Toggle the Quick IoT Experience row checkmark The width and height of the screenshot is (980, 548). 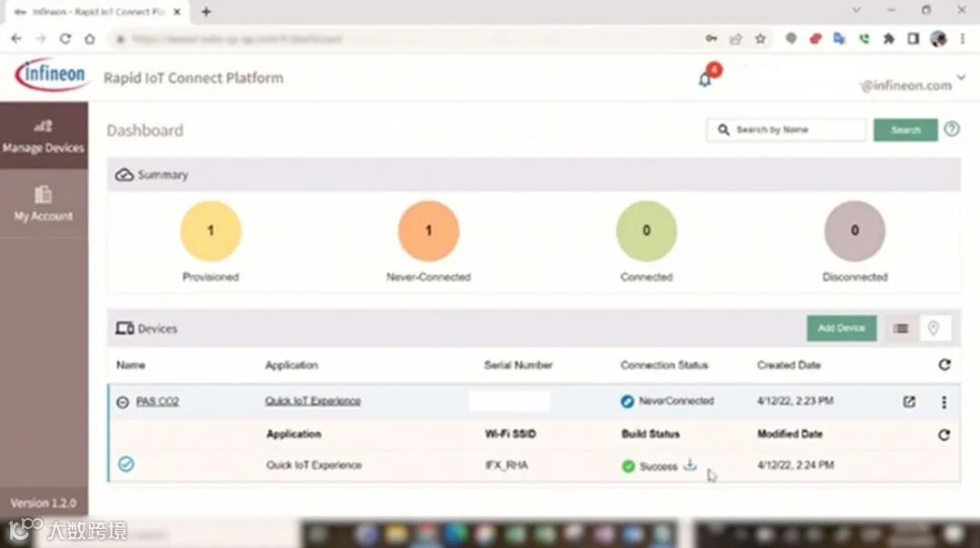point(125,464)
